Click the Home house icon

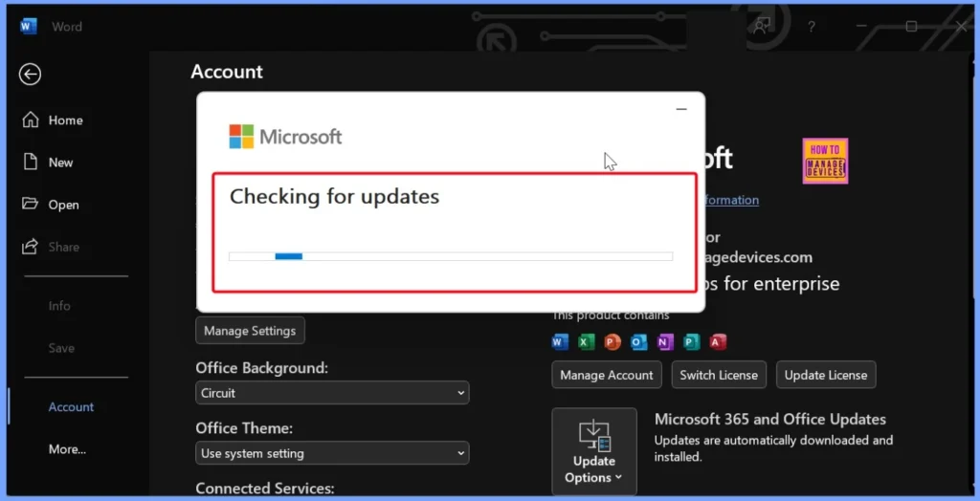point(30,120)
